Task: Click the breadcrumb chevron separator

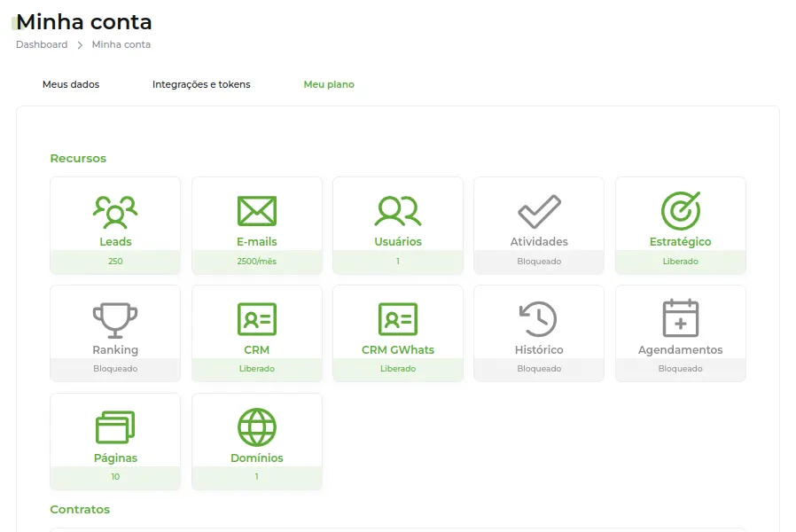Action: click(x=80, y=45)
